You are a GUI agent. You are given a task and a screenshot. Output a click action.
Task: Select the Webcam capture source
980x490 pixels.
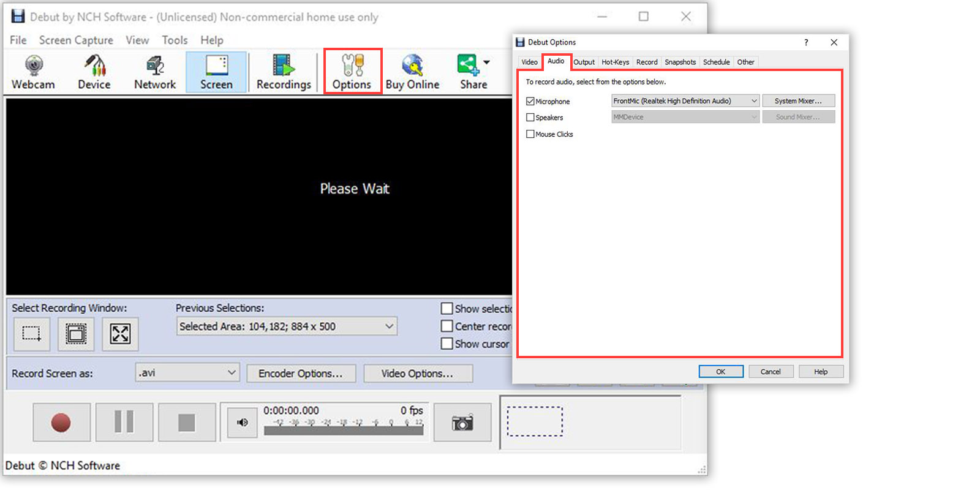pyautogui.click(x=34, y=72)
